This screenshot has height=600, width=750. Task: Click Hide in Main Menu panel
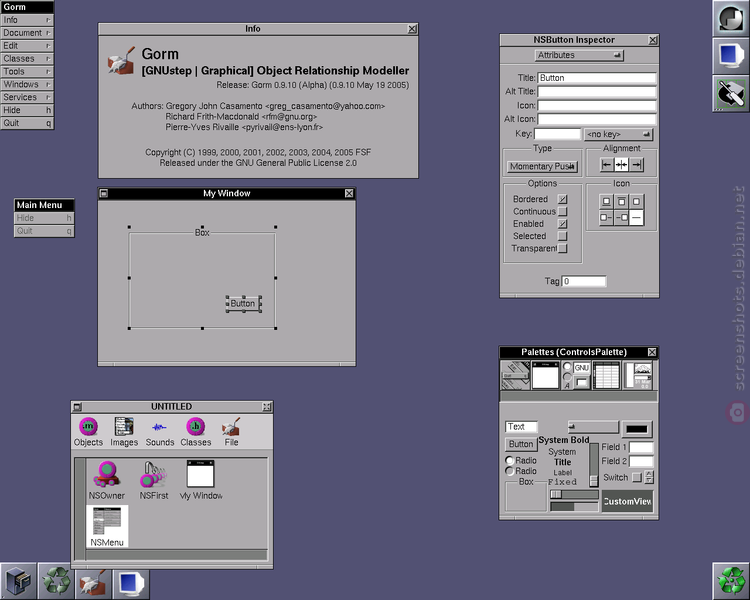click(x=44, y=218)
